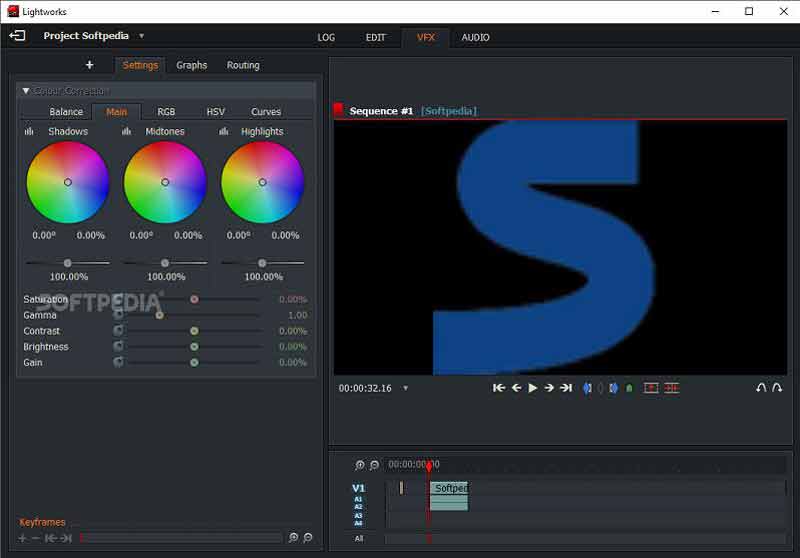Open Highlights histogram icon

[x=223, y=132]
